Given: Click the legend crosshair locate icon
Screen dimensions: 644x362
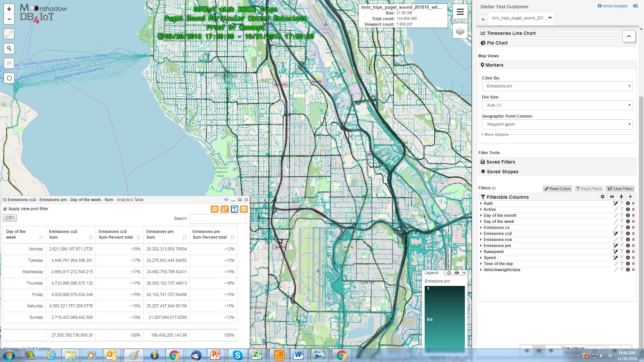Looking at the screenshot, I should (449, 273).
